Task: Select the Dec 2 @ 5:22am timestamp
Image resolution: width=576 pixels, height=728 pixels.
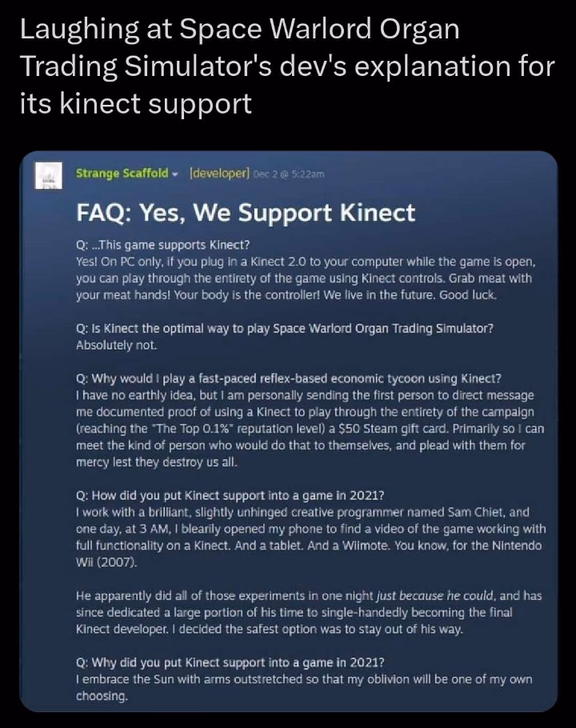Action: click(x=289, y=174)
